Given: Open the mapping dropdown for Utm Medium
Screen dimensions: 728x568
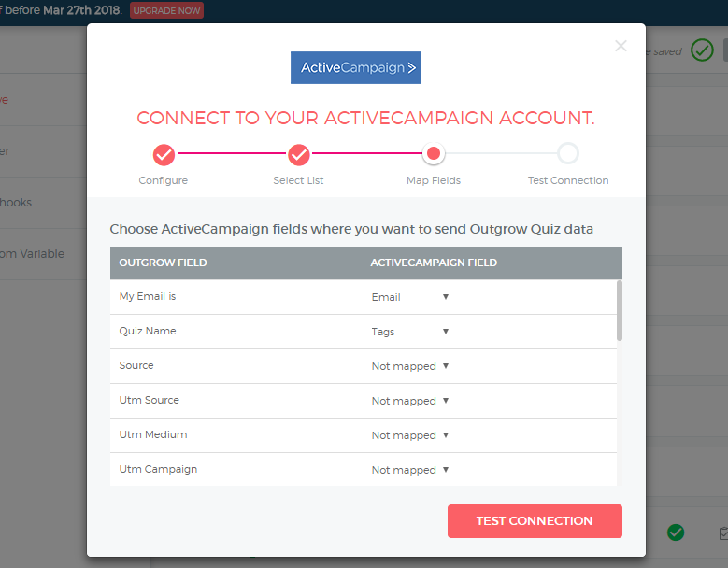Looking at the screenshot, I should 410,435.
